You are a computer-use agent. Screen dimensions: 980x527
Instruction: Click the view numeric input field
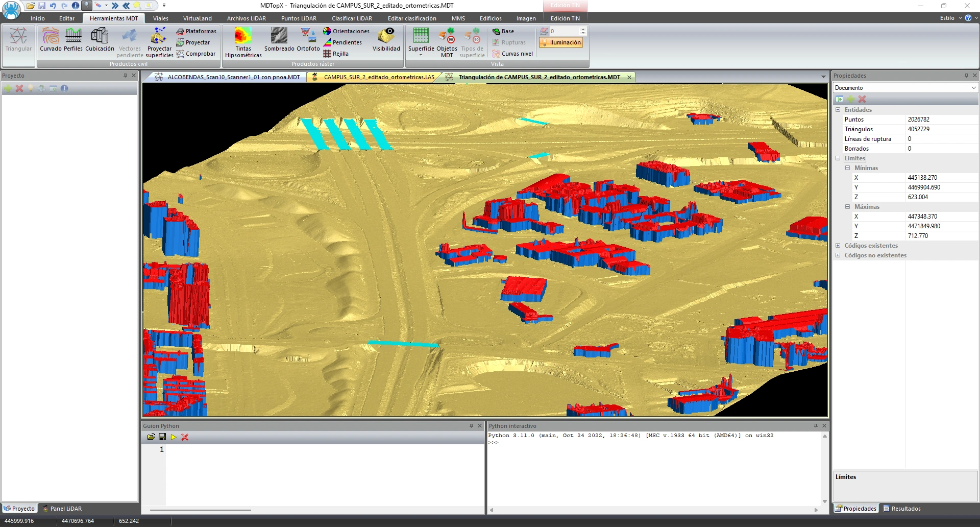point(563,31)
